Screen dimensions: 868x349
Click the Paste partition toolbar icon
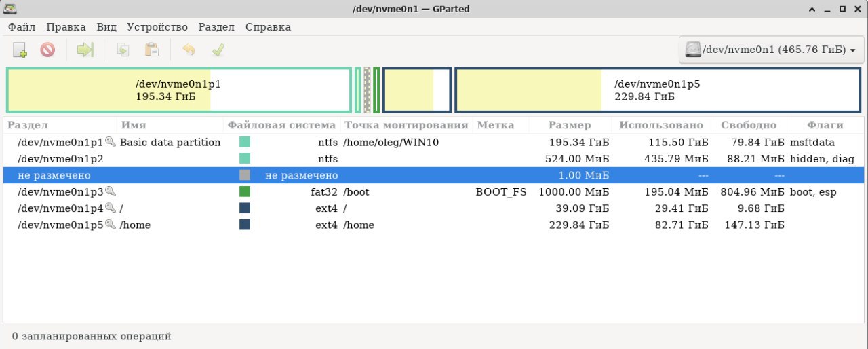pyautogui.click(x=152, y=50)
